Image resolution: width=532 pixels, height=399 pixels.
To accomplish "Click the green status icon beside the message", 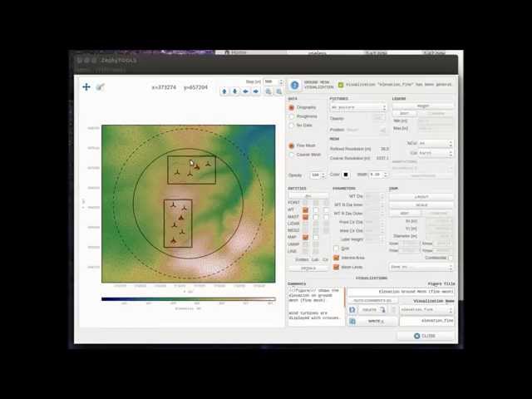I will [341, 85].
